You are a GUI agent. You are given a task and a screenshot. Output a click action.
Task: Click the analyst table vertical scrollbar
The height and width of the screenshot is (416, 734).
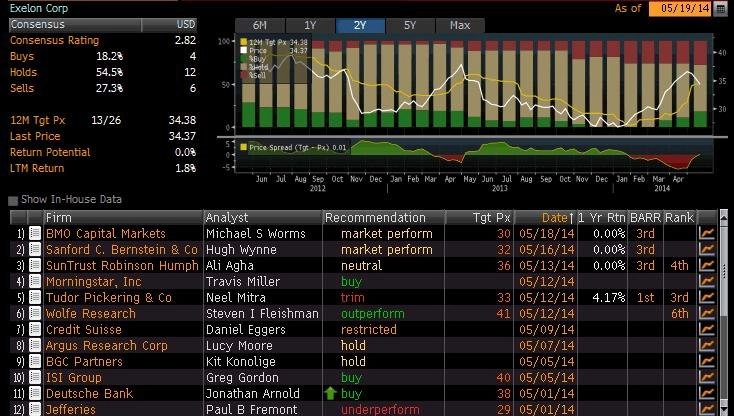point(724,313)
